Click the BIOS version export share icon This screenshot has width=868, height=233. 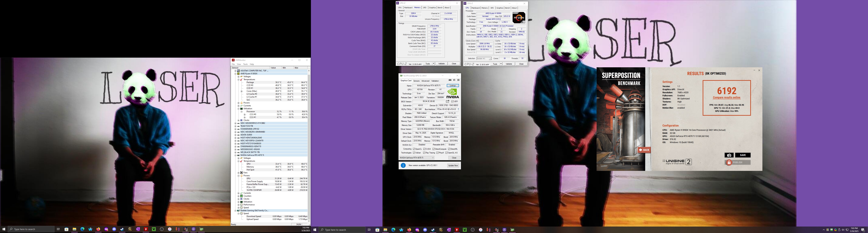pyautogui.click(x=447, y=101)
